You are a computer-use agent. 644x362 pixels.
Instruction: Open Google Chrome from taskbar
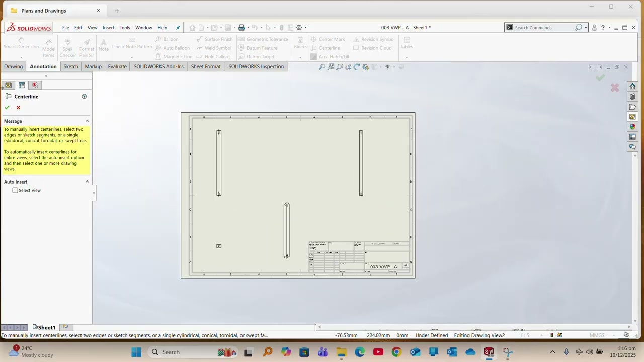396,352
